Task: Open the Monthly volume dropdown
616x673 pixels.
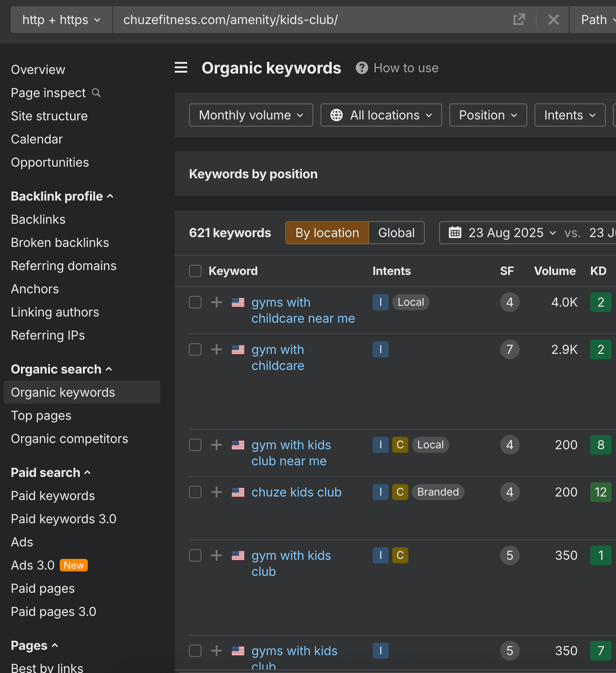Action: (x=251, y=115)
